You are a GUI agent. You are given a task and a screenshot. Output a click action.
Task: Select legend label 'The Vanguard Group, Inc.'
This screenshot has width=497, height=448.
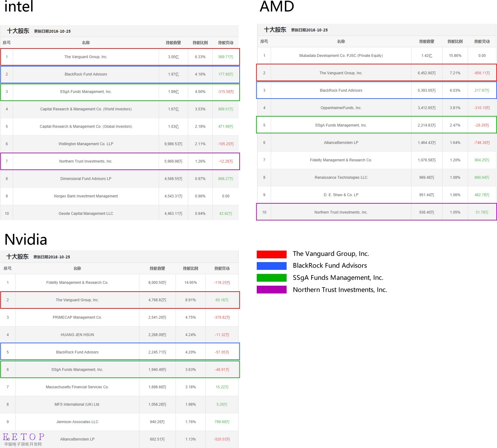point(331,254)
